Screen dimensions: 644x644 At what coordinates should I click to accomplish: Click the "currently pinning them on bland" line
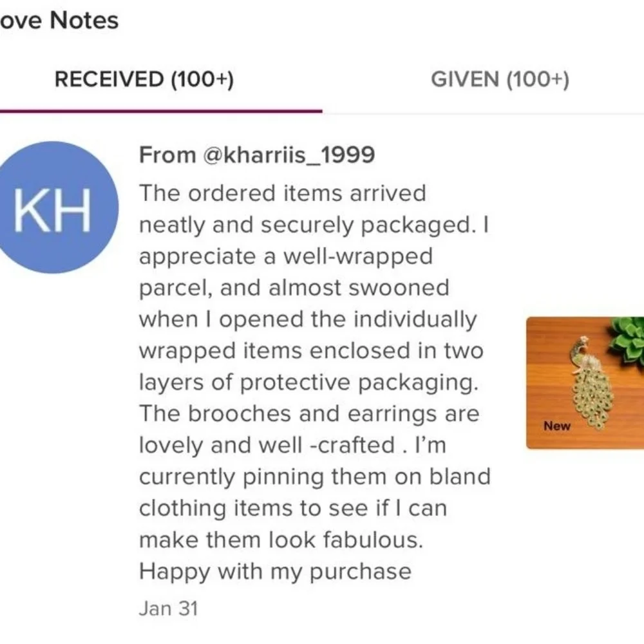click(x=315, y=477)
